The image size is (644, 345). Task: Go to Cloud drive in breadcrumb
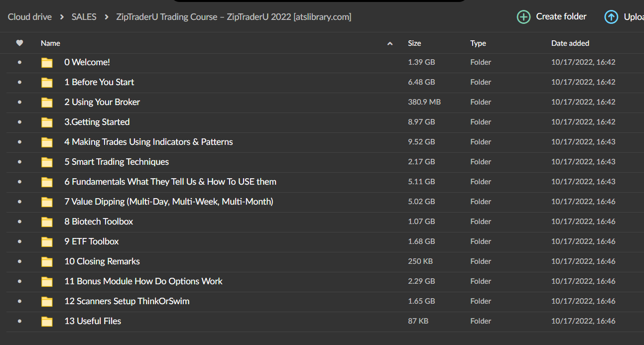click(x=30, y=17)
